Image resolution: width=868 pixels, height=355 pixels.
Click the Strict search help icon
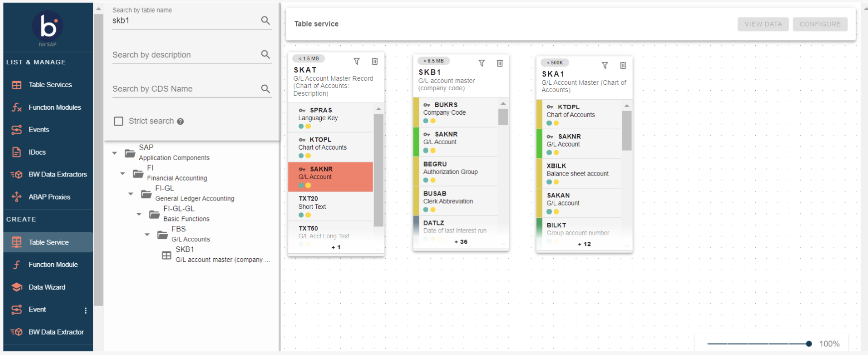[181, 122]
